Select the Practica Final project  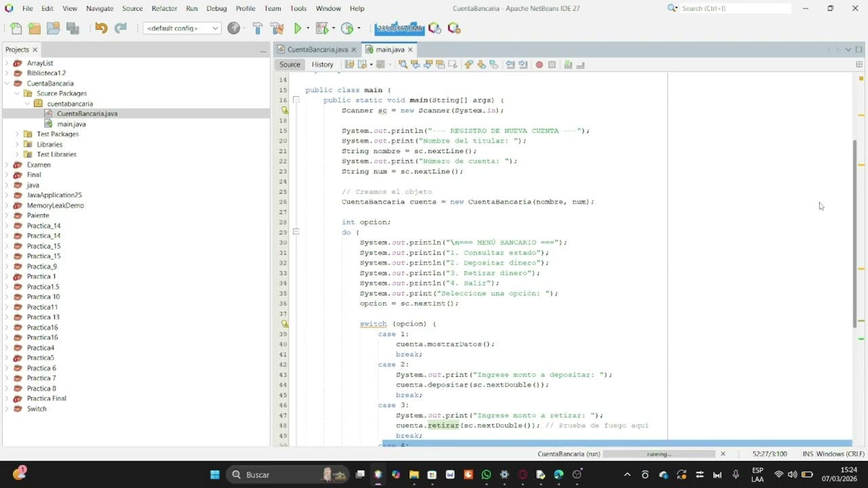pos(46,399)
